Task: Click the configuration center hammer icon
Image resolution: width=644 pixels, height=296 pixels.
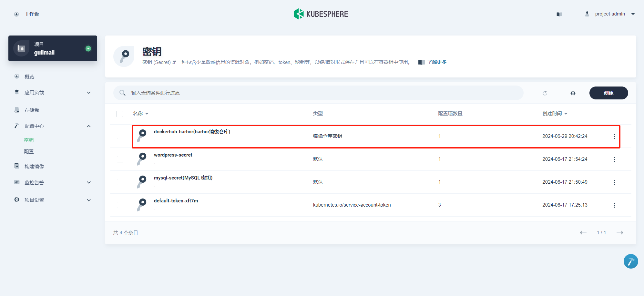Action: click(17, 126)
